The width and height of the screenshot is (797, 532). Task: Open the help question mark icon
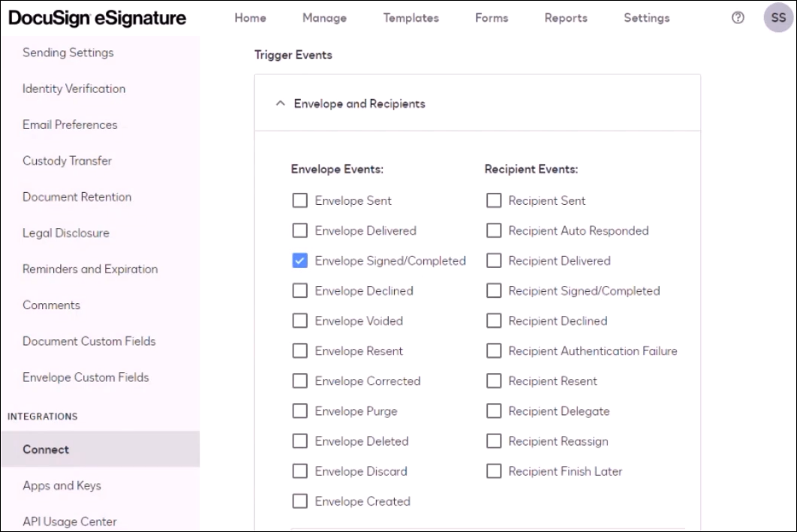pyautogui.click(x=738, y=18)
